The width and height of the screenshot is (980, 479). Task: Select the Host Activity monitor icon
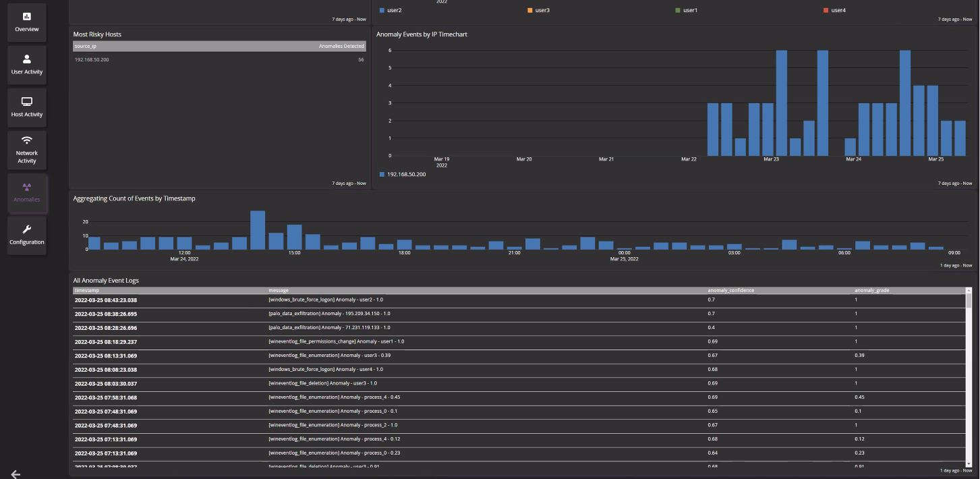pos(27,102)
